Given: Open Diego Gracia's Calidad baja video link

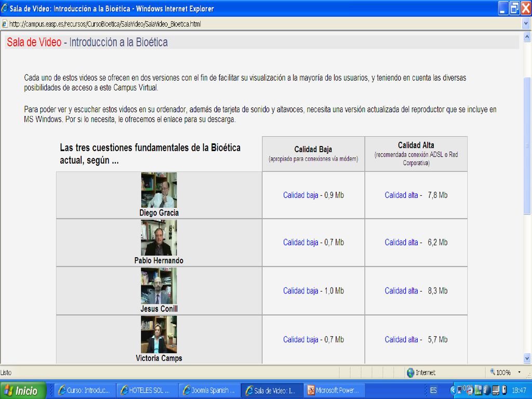Looking at the screenshot, I should point(301,195).
